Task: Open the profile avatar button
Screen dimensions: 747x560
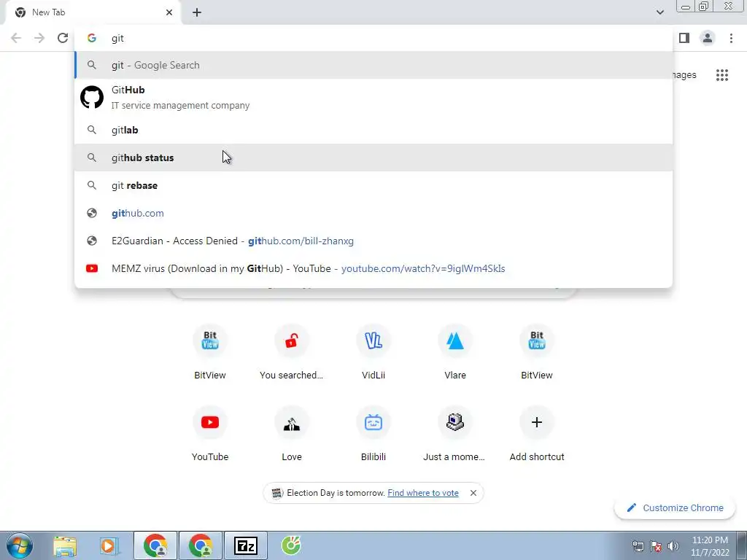Action: click(x=708, y=38)
